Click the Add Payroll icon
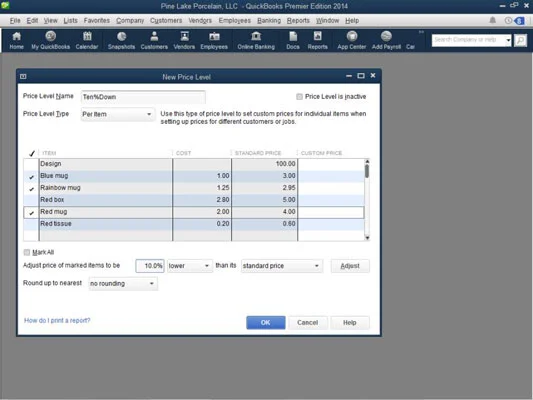 [386, 40]
